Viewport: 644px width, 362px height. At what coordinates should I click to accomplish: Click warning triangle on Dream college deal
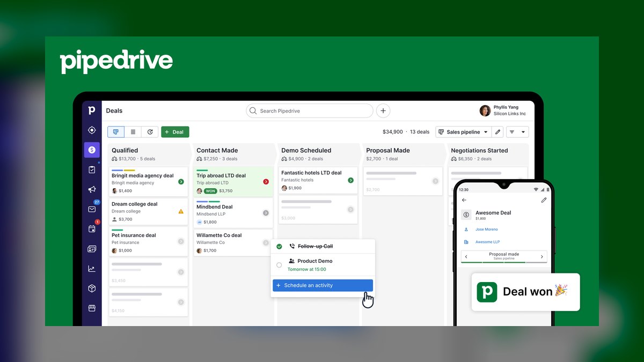(x=181, y=211)
